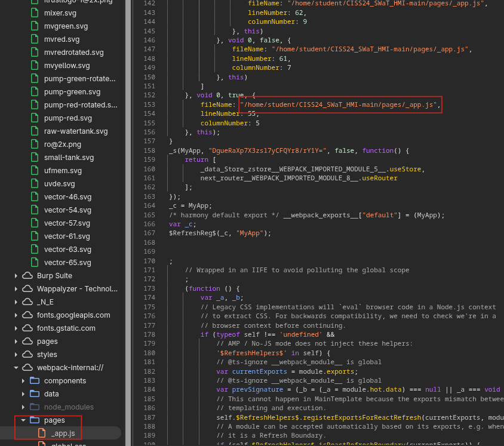
Task: Click the pump-green-rotate... file icon
Action: click(35, 78)
